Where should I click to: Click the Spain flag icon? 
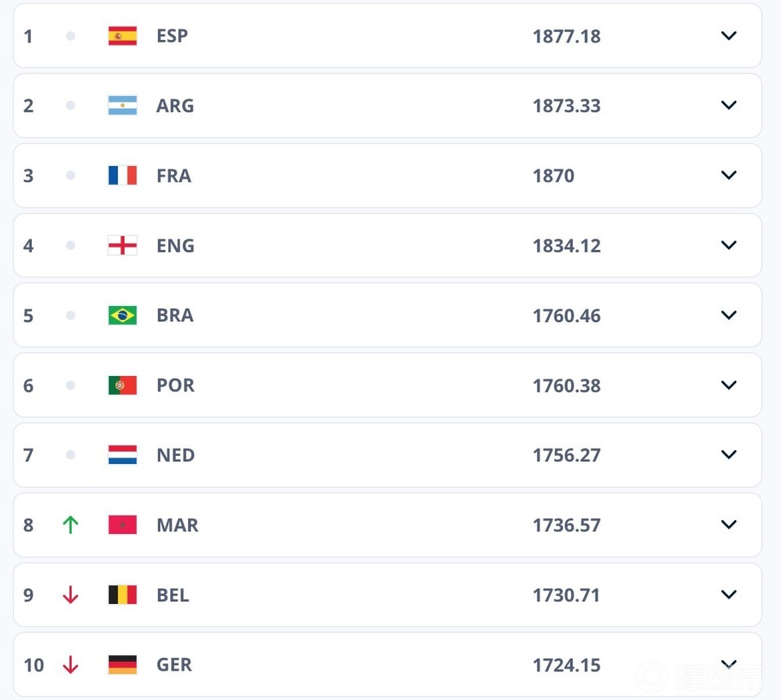pyautogui.click(x=122, y=36)
